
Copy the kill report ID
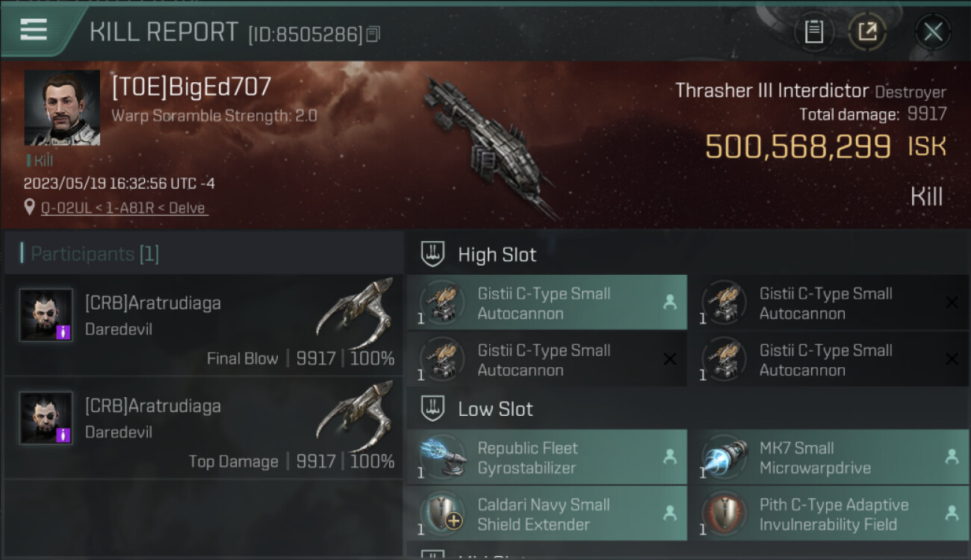pyautogui.click(x=373, y=34)
